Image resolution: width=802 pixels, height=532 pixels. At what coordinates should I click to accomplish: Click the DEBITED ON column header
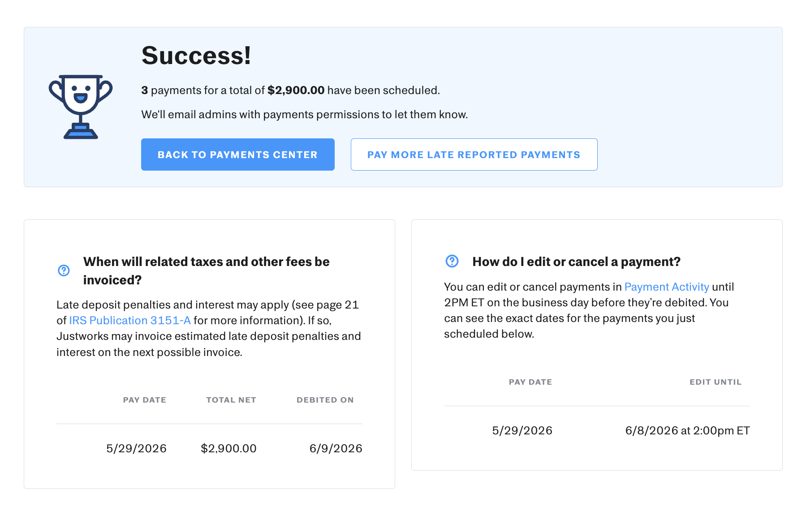[x=325, y=400]
